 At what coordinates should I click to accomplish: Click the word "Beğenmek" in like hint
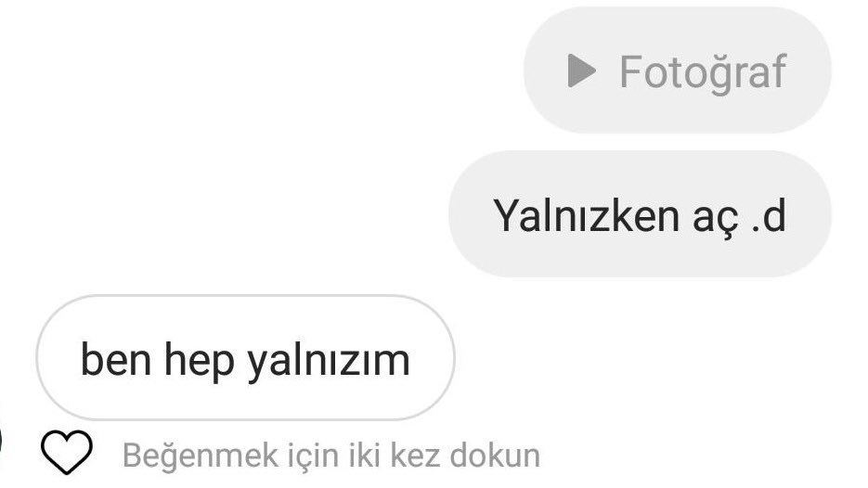pos(201,456)
